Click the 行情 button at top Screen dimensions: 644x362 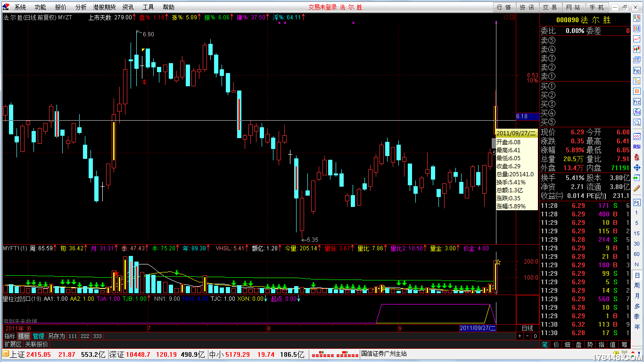504,7
